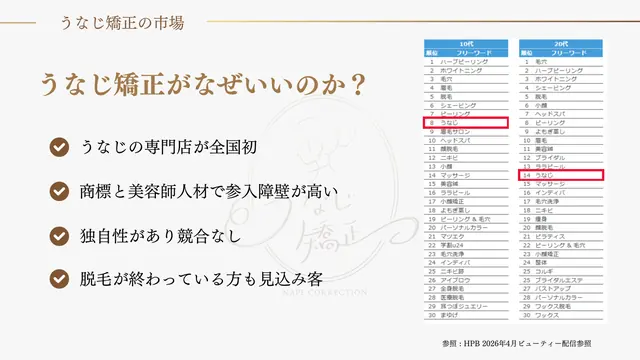Click checkmark icon beside 脱毛が終わっている方も見込み客

pos(59,279)
